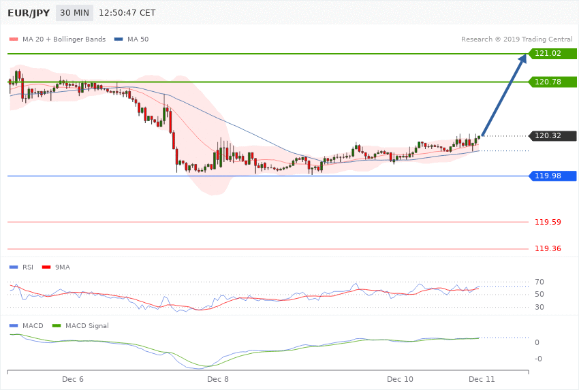
Task: Click the MA 50 legend label
Action: pyautogui.click(x=138, y=39)
